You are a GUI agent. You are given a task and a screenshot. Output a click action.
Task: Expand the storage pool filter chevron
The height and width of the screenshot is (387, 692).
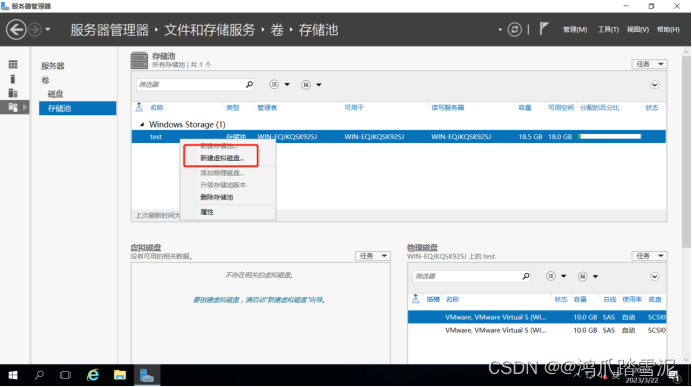tap(654, 85)
